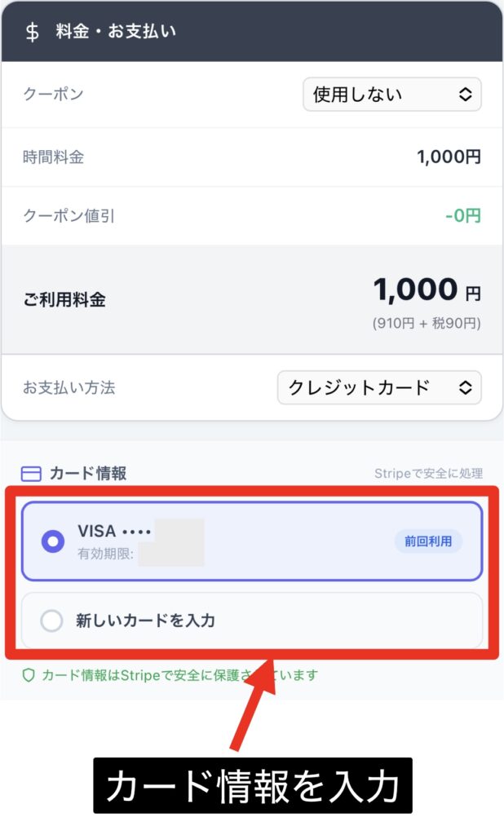This screenshot has width=504, height=835.
Task: Click the お支払い方法 row label
Action: click(69, 387)
